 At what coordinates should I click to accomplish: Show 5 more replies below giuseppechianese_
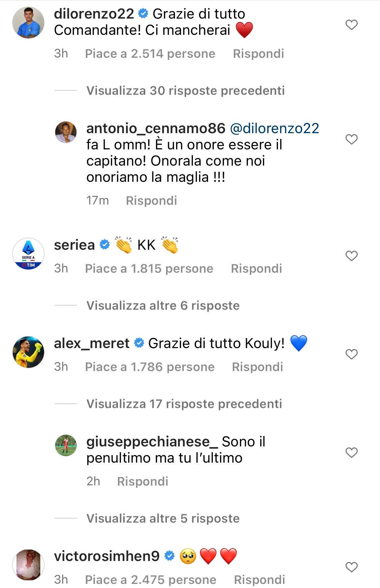point(163,518)
